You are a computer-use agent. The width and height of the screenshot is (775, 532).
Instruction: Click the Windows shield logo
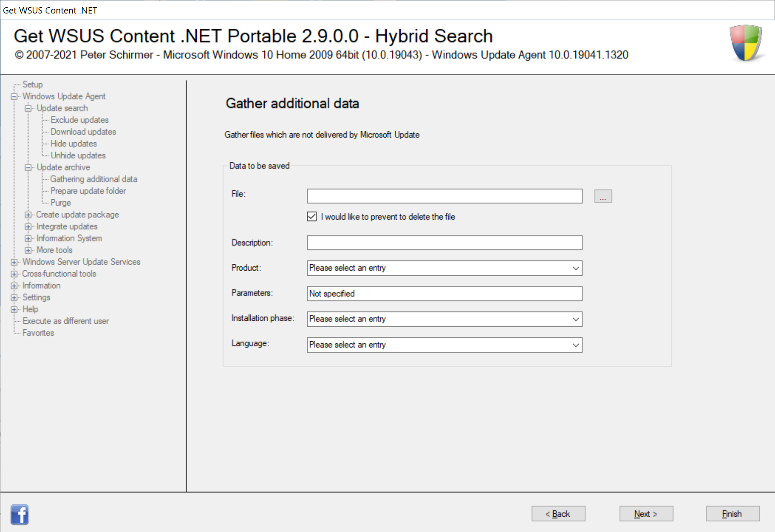tap(746, 43)
